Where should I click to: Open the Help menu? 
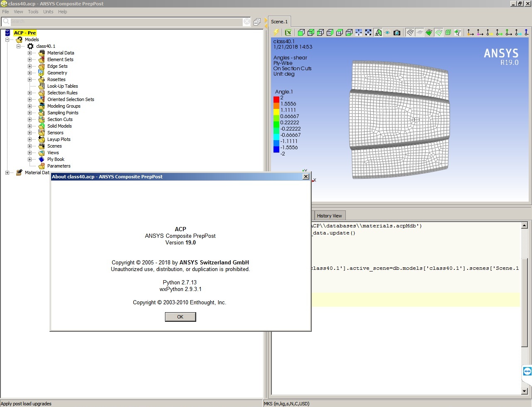(x=62, y=12)
